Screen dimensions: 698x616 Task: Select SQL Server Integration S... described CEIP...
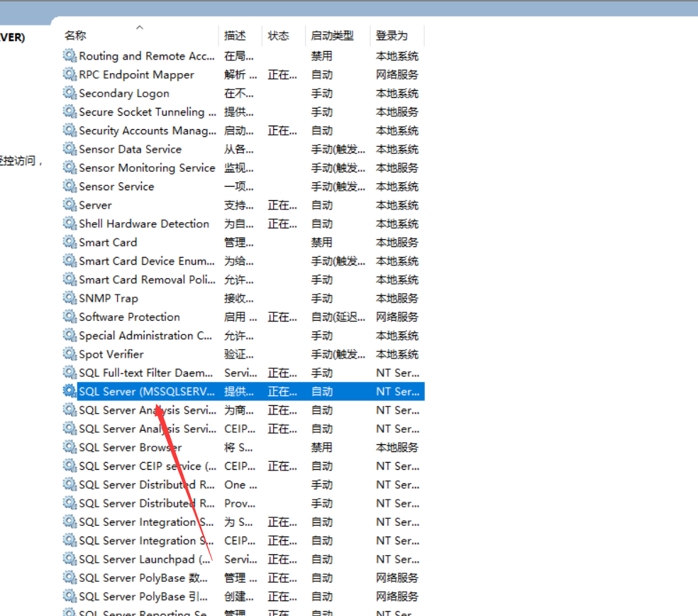tap(146, 541)
